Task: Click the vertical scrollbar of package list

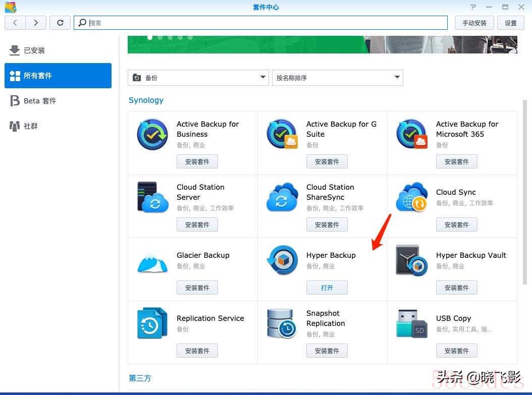Action: 524,193
